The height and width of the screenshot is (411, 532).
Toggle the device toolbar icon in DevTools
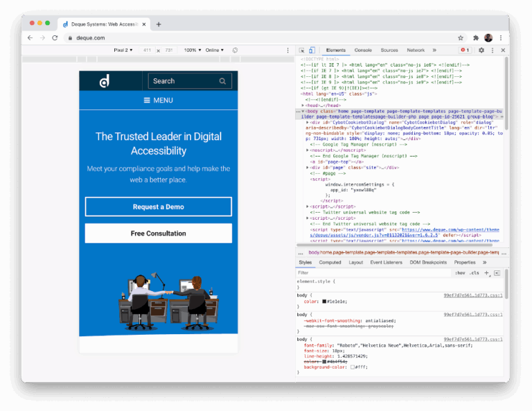(312, 50)
